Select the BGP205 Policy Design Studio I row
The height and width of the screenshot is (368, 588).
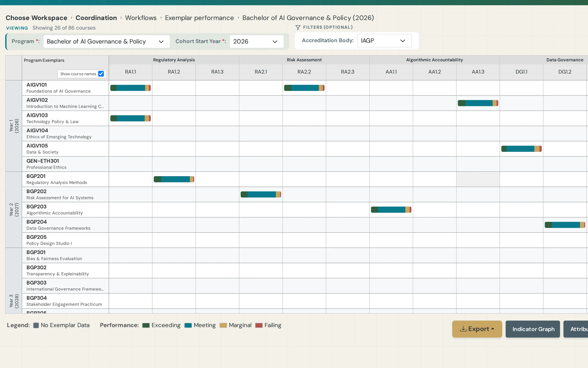coord(65,240)
